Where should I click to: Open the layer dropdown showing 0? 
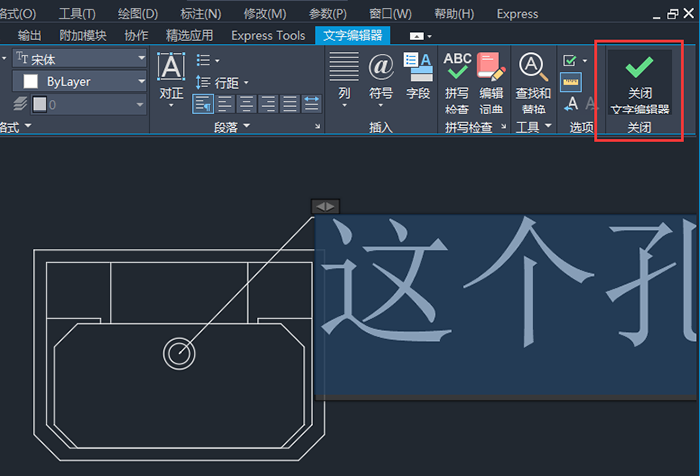[88, 104]
